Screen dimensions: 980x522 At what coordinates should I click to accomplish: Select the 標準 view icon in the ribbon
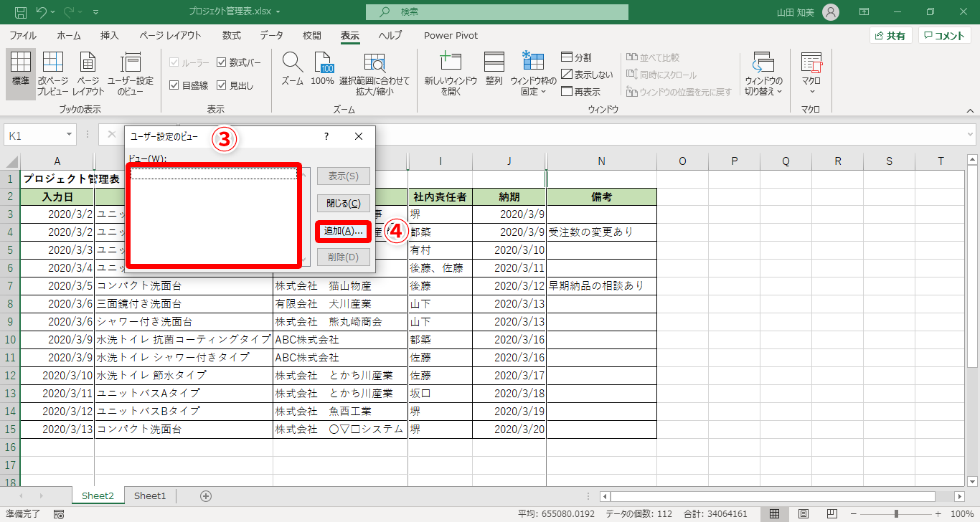click(x=21, y=74)
